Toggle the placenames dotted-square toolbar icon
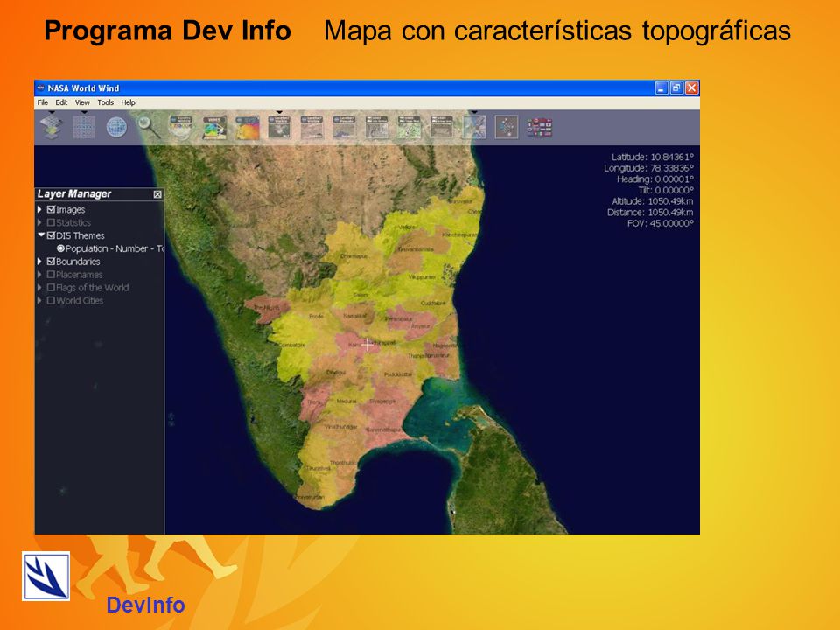840x630 pixels. [507, 127]
